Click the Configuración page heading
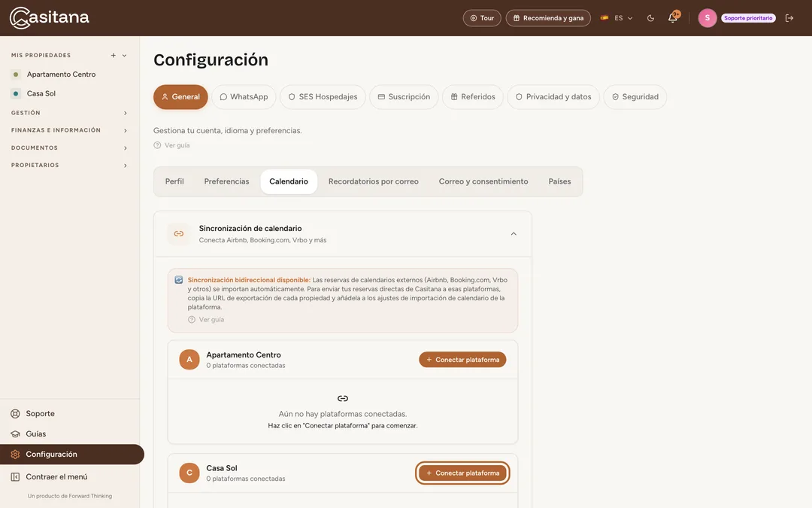 point(211,60)
